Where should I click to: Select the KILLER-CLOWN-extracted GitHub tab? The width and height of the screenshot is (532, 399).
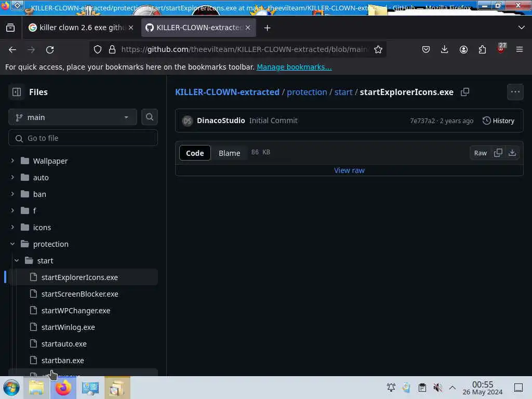coord(198,28)
